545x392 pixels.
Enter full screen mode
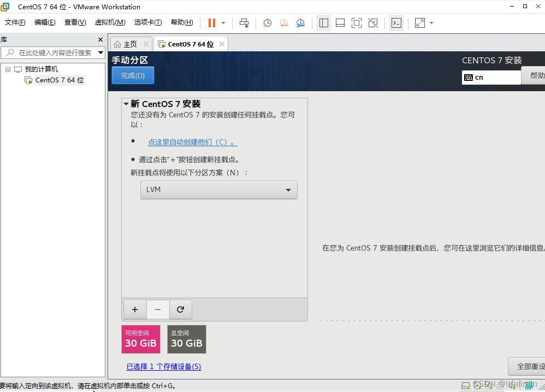[x=356, y=23]
